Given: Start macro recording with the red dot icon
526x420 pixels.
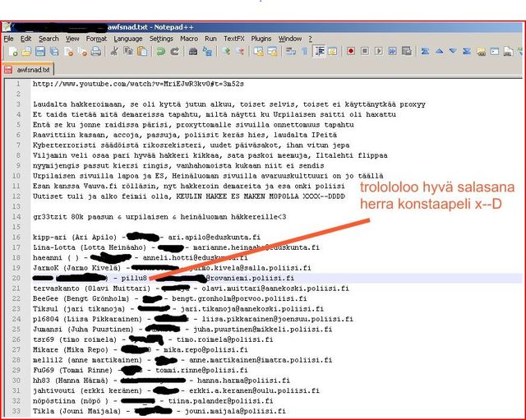Looking at the screenshot, I should coord(351,51).
